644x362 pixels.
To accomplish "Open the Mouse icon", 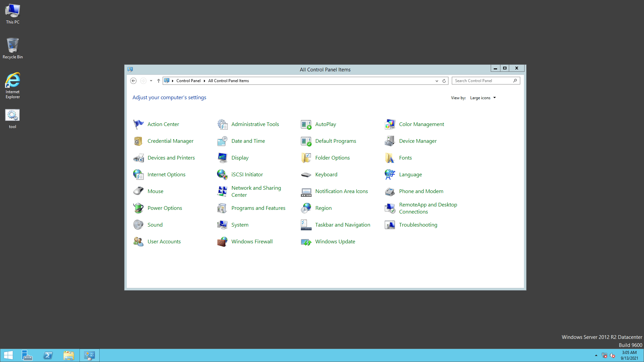I will click(x=138, y=191).
